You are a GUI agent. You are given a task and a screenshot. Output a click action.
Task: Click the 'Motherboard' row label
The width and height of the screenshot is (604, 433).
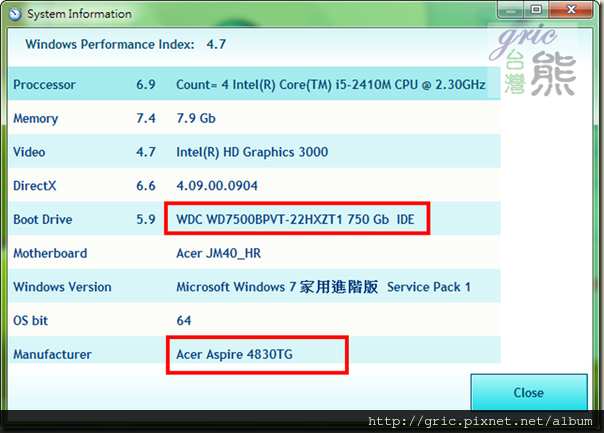50,253
